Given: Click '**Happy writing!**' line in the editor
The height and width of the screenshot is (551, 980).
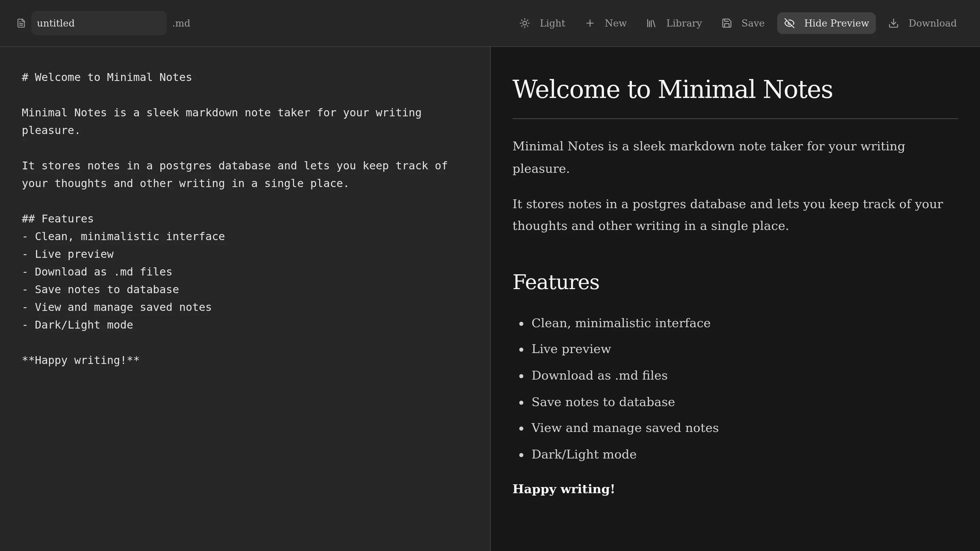Looking at the screenshot, I should [81, 360].
